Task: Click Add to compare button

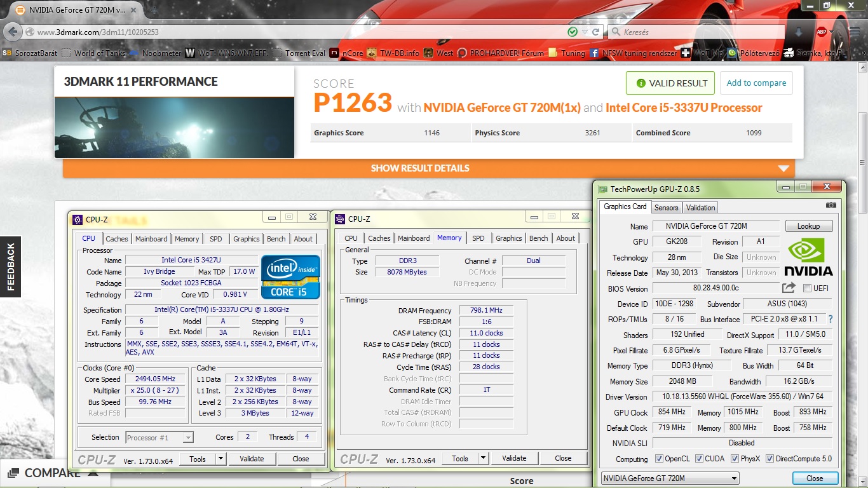Action: (x=756, y=83)
